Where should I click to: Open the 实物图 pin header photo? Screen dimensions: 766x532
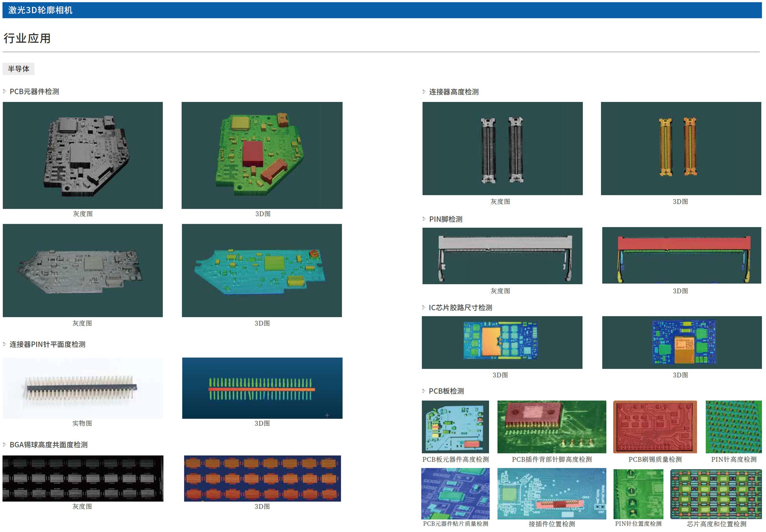click(83, 388)
